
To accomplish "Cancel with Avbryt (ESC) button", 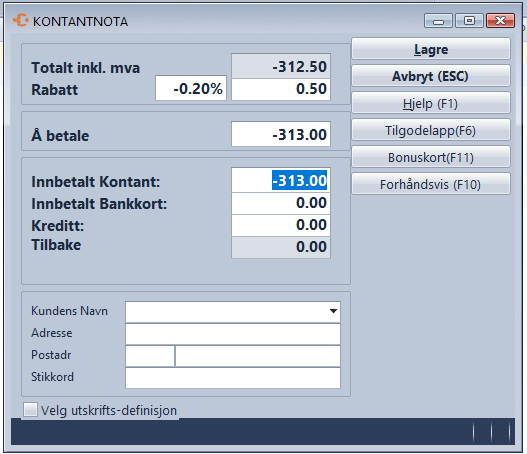I will click(x=431, y=76).
